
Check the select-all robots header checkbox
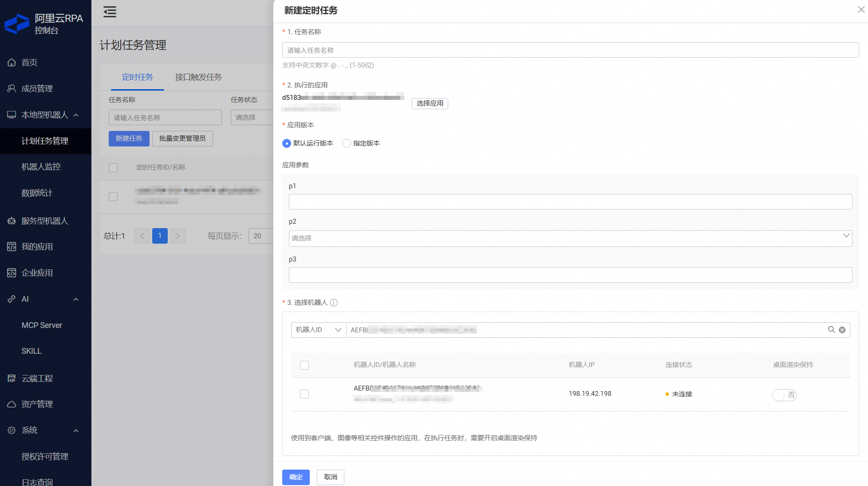tap(304, 365)
